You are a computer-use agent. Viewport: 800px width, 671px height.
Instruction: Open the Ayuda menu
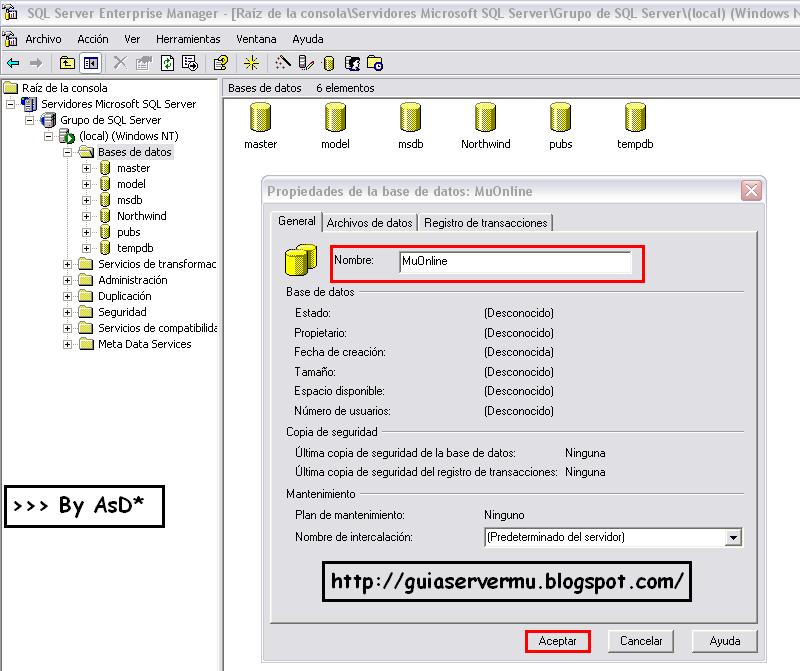tap(308, 39)
